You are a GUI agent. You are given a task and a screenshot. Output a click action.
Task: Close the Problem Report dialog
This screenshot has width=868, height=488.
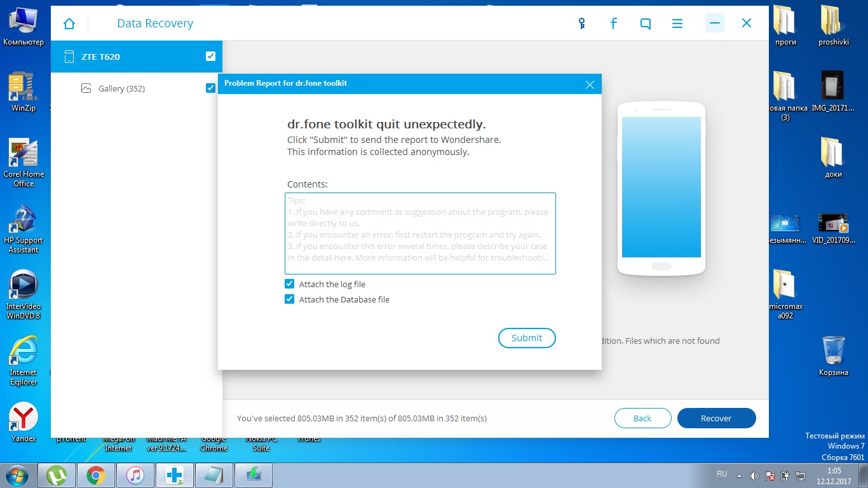point(590,84)
